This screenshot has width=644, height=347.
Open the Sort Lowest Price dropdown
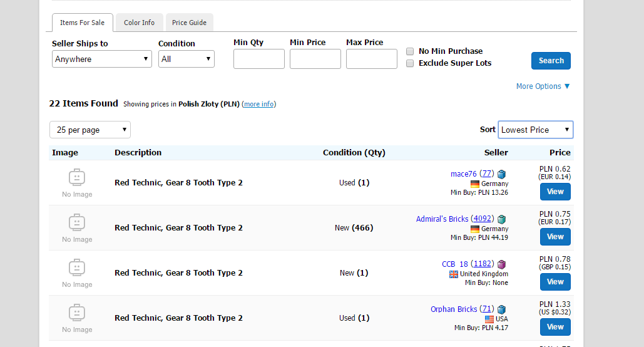[536, 130]
